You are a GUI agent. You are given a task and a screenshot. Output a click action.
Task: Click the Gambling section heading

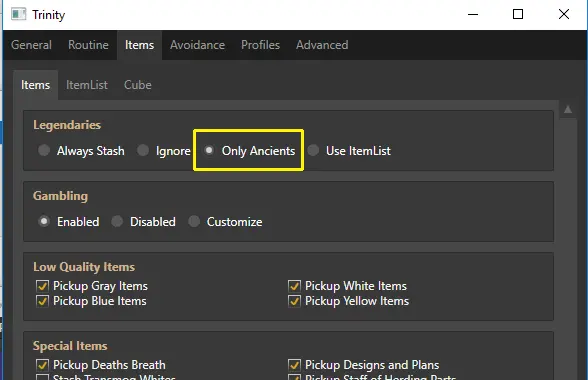click(x=60, y=196)
